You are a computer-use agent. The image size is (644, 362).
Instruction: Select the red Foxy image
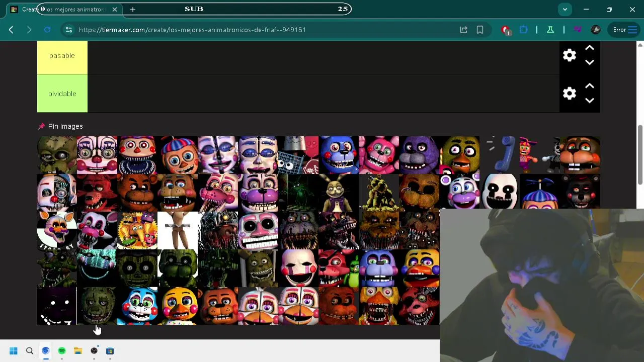pos(97,193)
